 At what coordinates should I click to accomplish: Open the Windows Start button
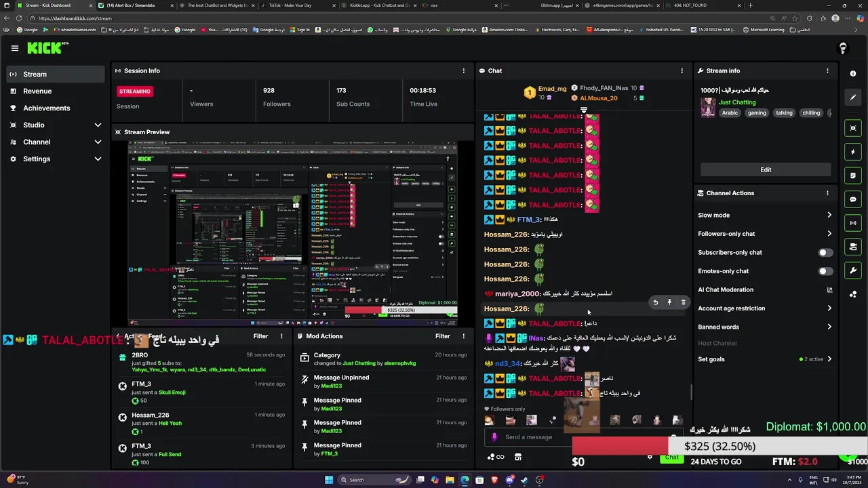[x=329, y=480]
